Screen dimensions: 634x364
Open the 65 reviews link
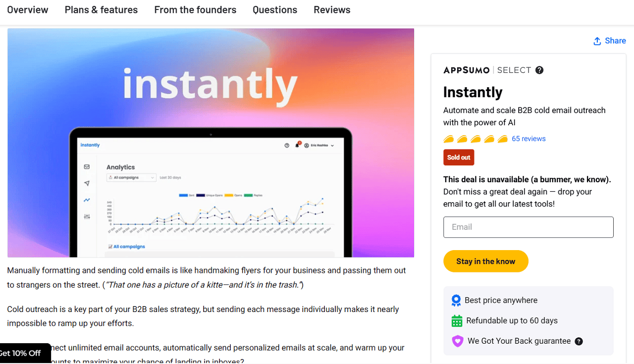(528, 139)
